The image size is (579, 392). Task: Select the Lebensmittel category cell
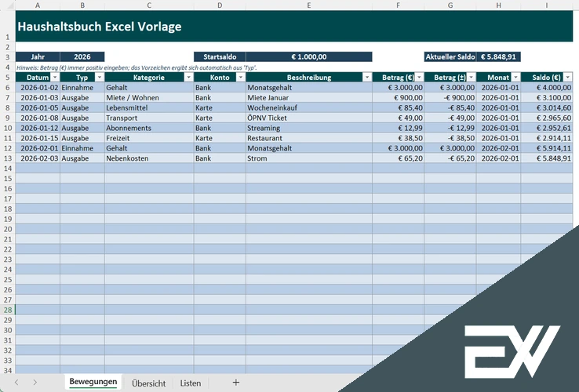click(x=149, y=107)
